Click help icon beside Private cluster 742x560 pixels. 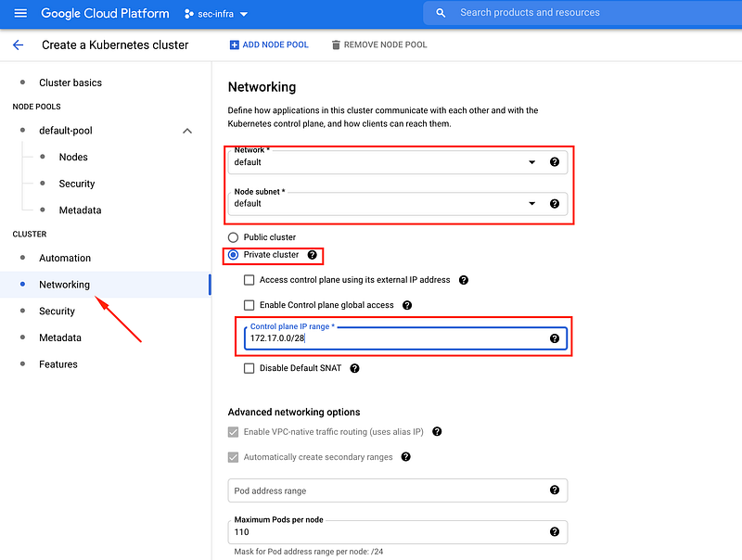coord(313,255)
